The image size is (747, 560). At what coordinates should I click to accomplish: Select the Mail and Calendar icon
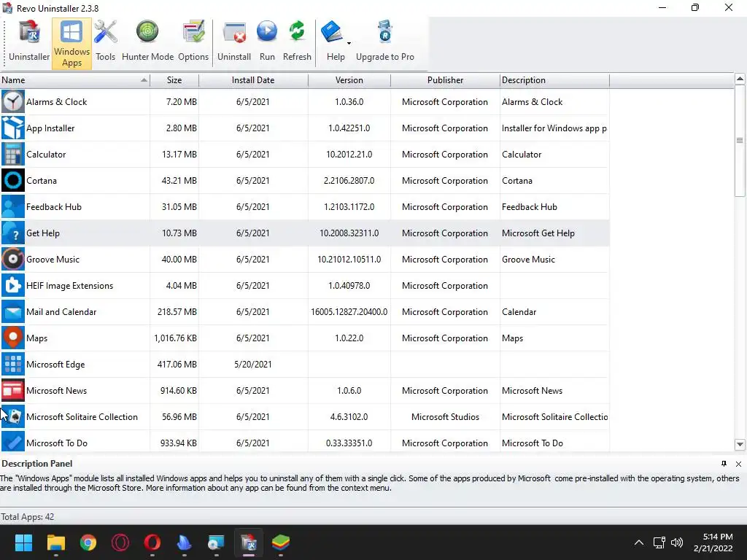13,312
